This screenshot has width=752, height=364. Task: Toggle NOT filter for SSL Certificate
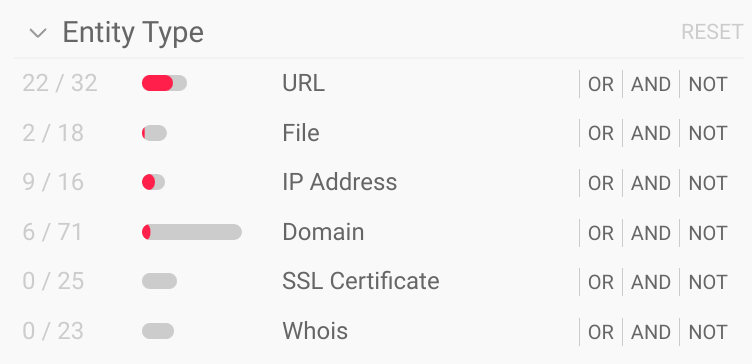click(708, 282)
